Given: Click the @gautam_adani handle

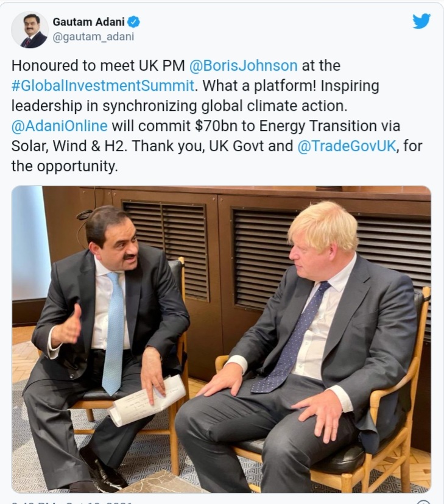Looking at the screenshot, I should pos(93,37).
